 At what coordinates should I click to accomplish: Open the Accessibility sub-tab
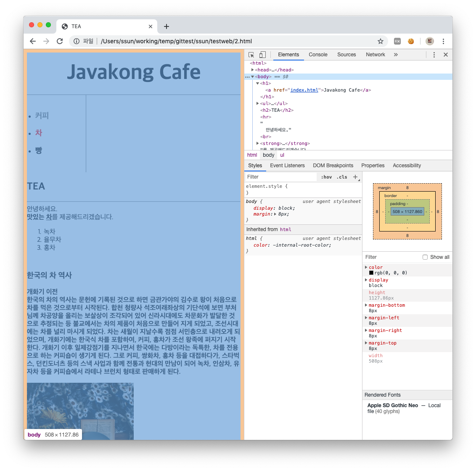pyautogui.click(x=407, y=166)
